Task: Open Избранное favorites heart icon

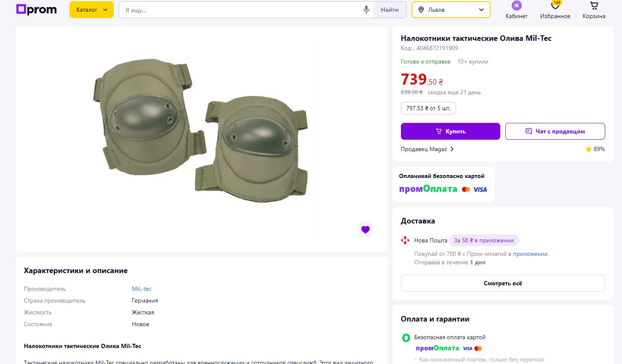Action: [x=555, y=11]
